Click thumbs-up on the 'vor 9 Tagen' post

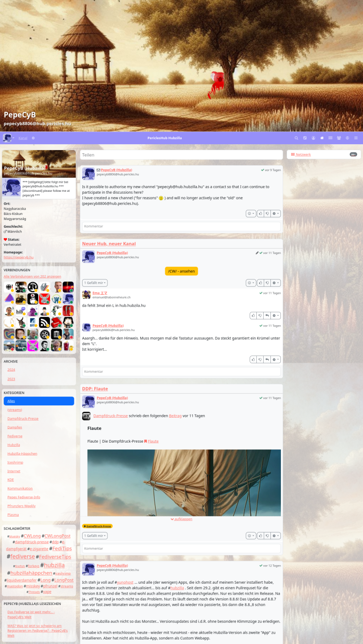click(260, 213)
